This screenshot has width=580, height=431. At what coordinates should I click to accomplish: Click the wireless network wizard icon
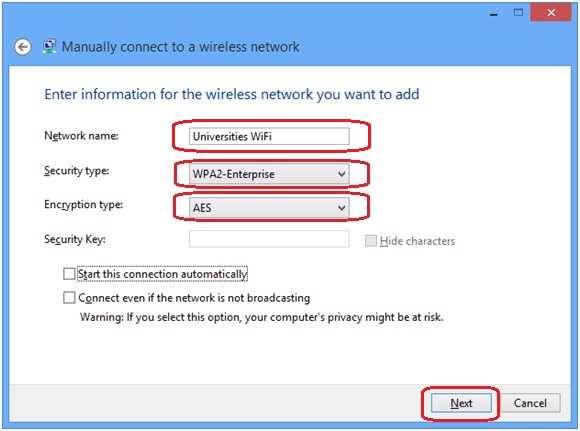pyautogui.click(x=49, y=47)
